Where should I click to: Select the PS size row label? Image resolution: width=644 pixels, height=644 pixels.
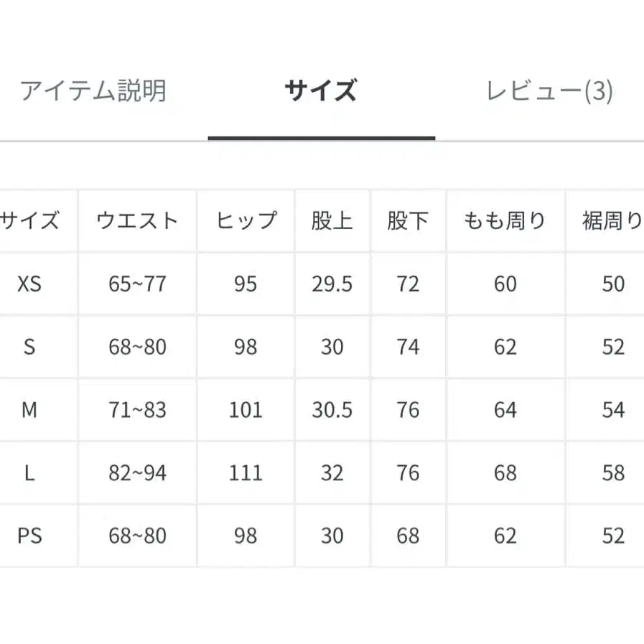[30, 536]
